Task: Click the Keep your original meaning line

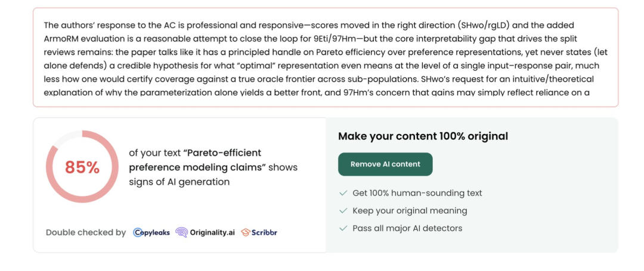Action: [x=410, y=211]
